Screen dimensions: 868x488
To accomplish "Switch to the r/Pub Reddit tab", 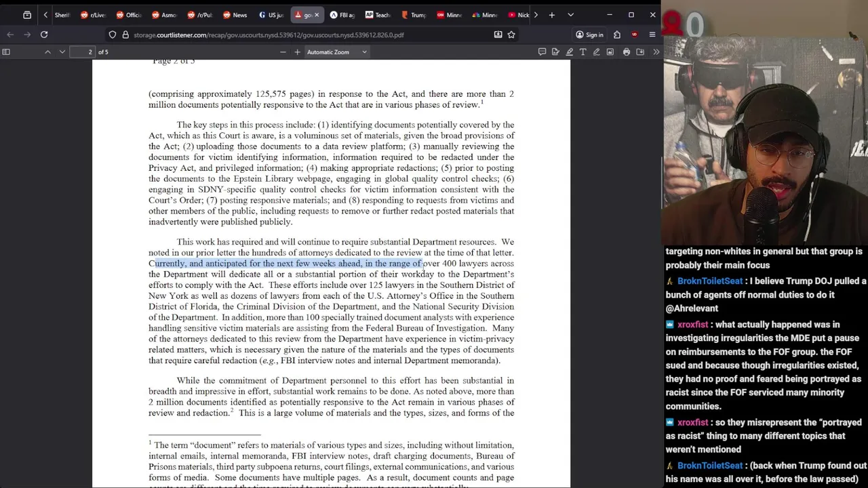I will click(199, 15).
